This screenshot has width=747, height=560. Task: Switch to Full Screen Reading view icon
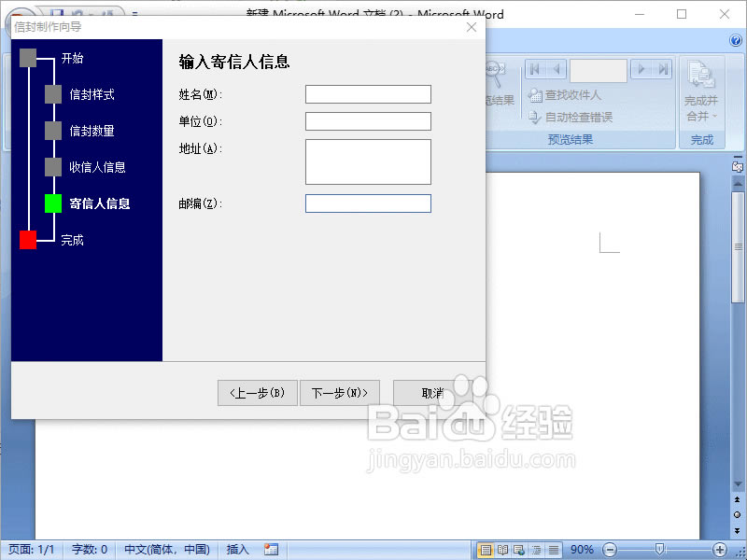click(502, 550)
